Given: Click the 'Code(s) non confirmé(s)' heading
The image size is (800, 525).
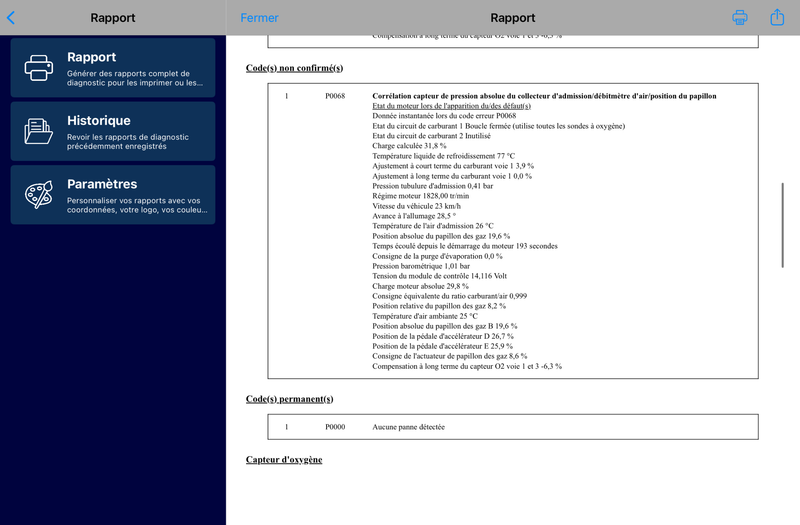Looking at the screenshot, I should (x=294, y=68).
